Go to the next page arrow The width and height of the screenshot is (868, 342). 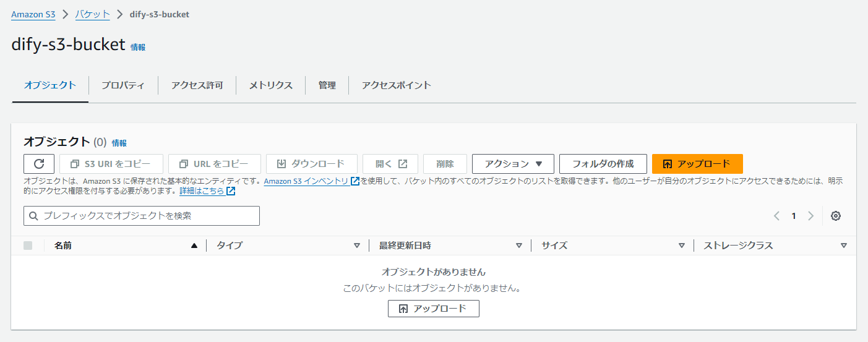(x=811, y=216)
